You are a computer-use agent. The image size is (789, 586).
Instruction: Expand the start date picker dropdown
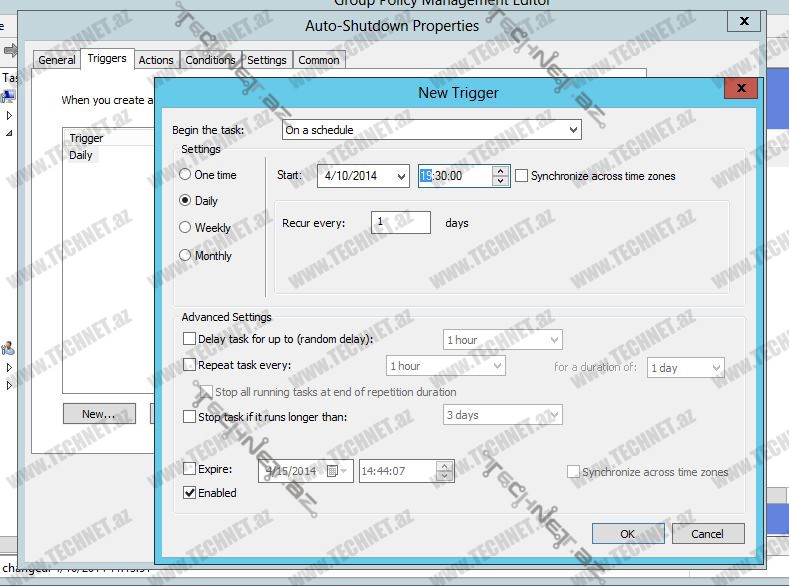pyautogui.click(x=399, y=176)
